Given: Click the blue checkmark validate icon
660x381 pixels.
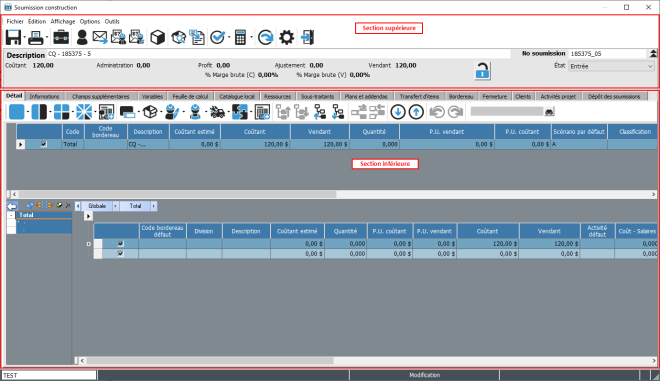Looking at the screenshot, I should click(x=218, y=37).
